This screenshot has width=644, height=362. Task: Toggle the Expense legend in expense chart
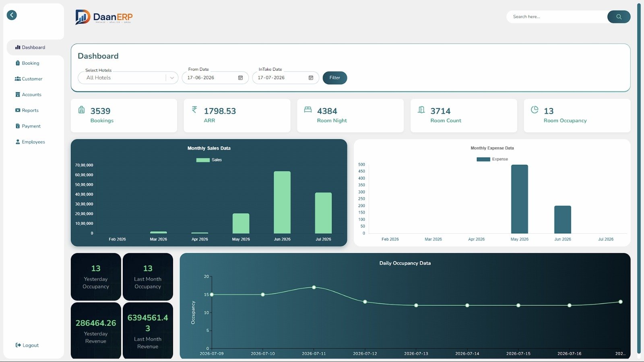tap(492, 159)
